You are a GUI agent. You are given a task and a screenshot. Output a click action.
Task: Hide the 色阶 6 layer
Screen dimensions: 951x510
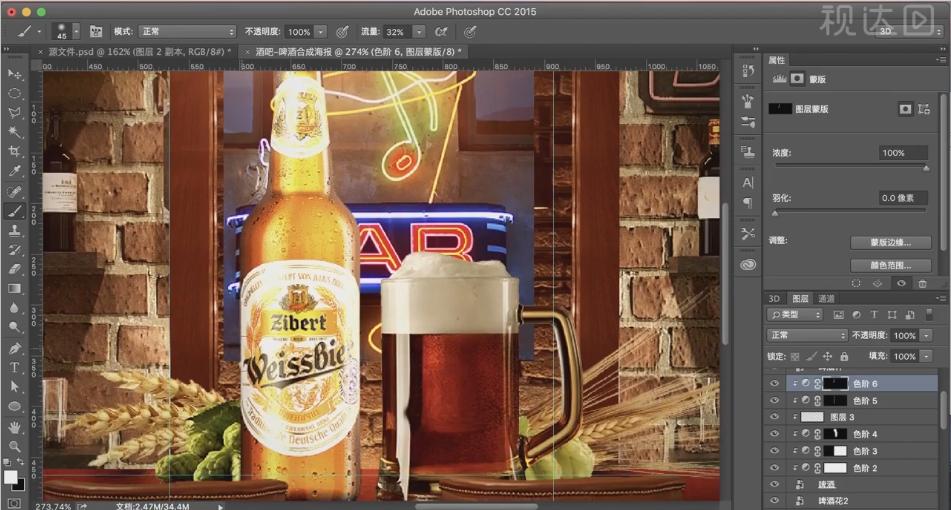774,383
